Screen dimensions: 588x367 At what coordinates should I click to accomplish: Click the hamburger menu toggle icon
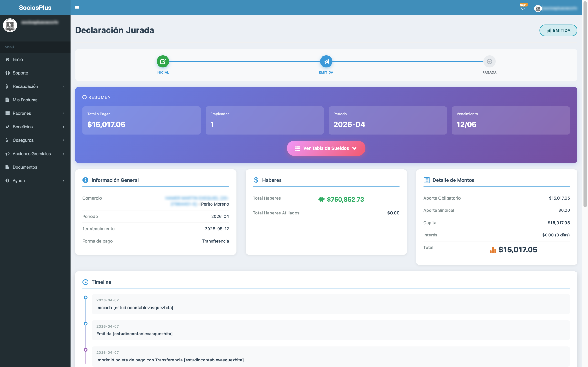click(x=77, y=8)
